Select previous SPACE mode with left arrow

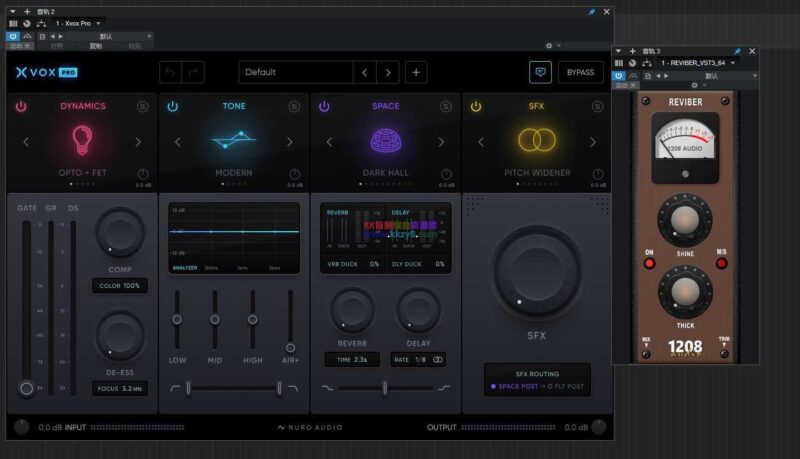point(329,142)
